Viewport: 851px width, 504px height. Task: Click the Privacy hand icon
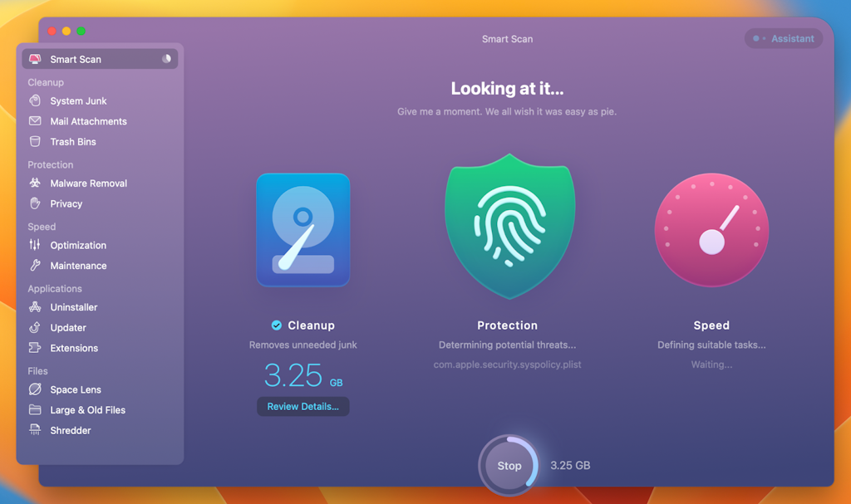(x=35, y=203)
